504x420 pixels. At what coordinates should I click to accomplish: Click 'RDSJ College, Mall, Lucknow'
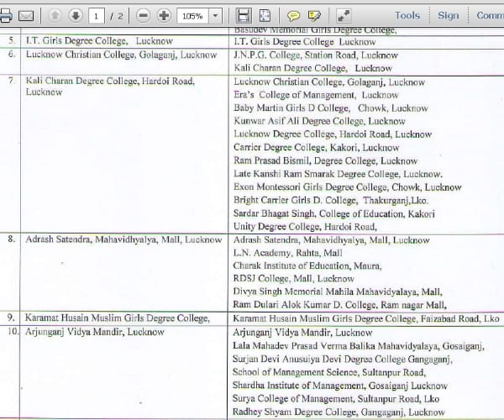coord(294,278)
